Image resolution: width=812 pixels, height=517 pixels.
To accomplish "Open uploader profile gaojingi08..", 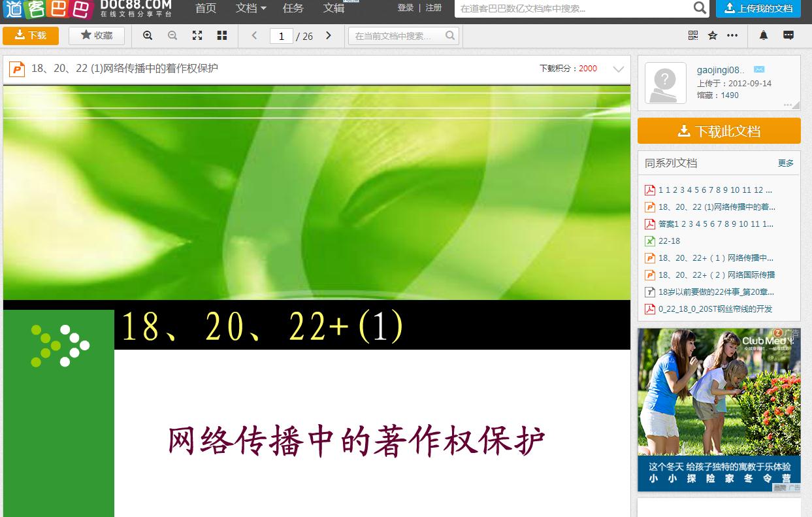I will point(721,70).
